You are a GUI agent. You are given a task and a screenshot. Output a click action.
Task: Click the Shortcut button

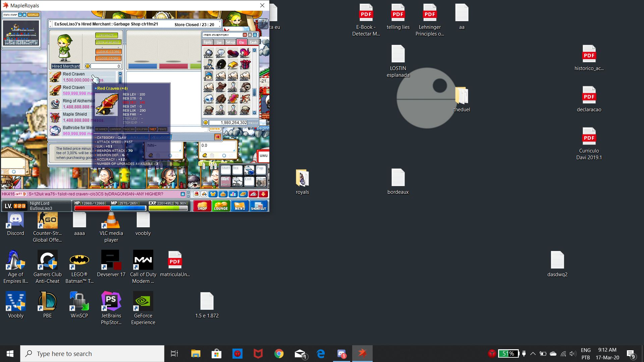pyautogui.click(x=258, y=206)
